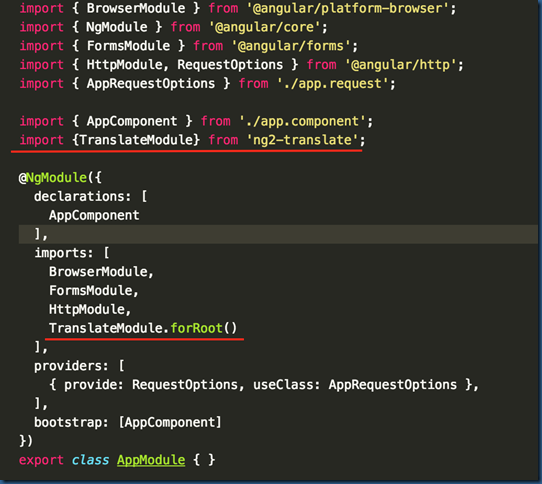Click 'FormsModule,' in the imports array
542x484 pixels.
click(94, 291)
